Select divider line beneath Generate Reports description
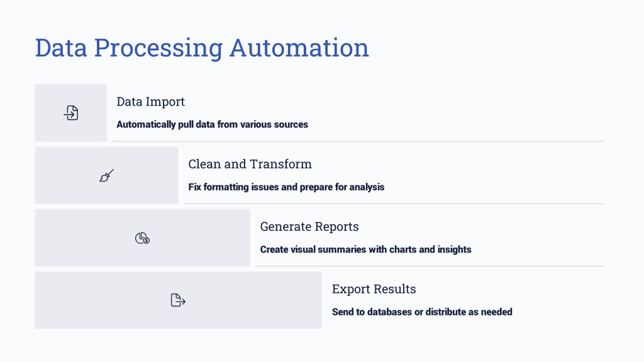 [x=430, y=266]
